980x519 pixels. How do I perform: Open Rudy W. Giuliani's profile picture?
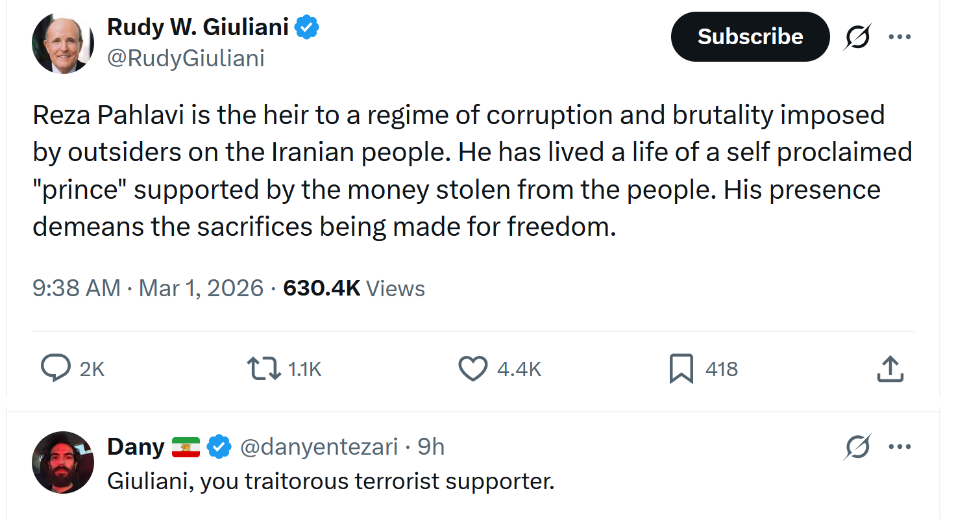click(63, 43)
